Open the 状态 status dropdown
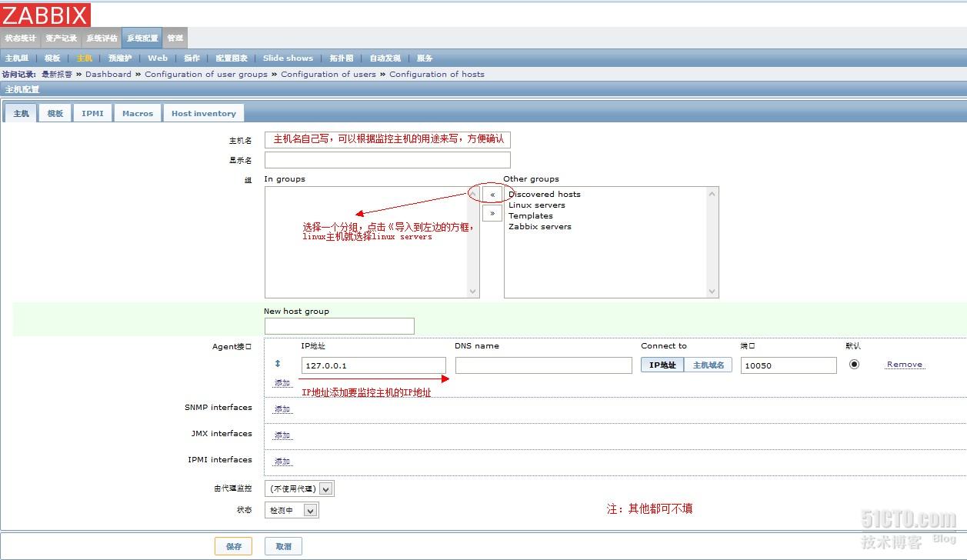The height and width of the screenshot is (560, 967). pyautogui.click(x=292, y=510)
